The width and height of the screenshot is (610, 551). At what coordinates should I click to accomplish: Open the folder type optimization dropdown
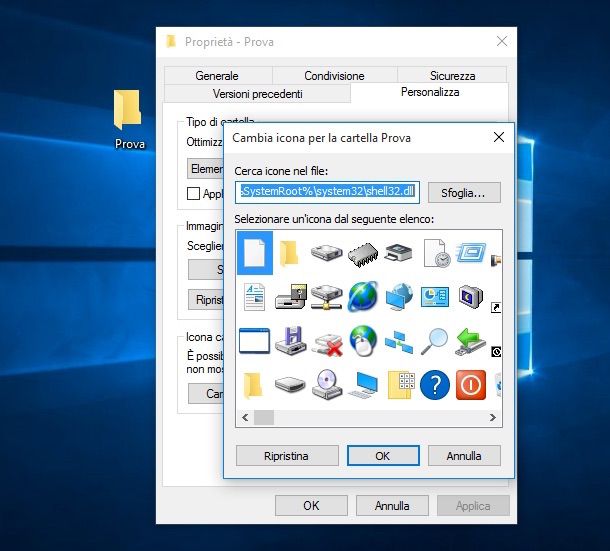(x=206, y=169)
